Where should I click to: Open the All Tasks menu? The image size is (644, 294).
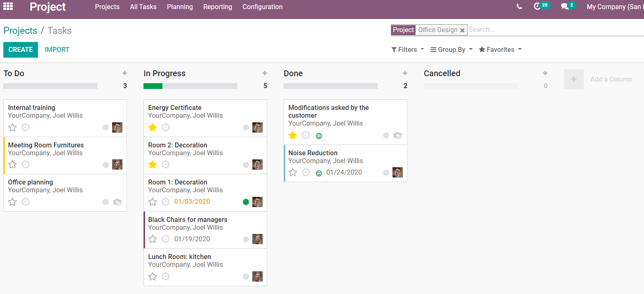point(143,7)
